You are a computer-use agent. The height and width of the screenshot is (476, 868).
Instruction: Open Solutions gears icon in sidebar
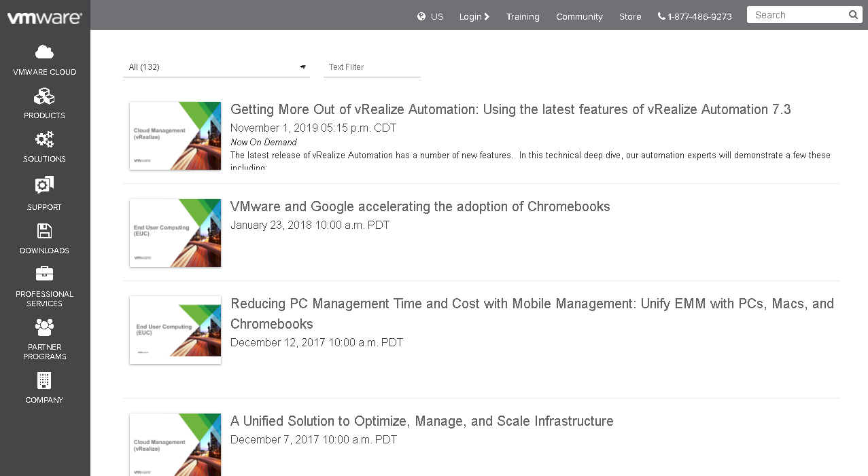click(x=44, y=140)
